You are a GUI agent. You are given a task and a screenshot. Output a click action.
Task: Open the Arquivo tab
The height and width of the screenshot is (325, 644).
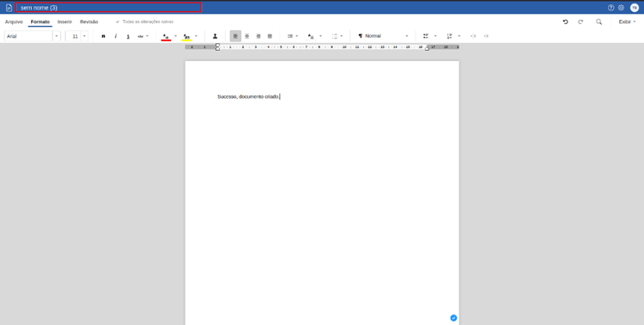[x=14, y=21]
